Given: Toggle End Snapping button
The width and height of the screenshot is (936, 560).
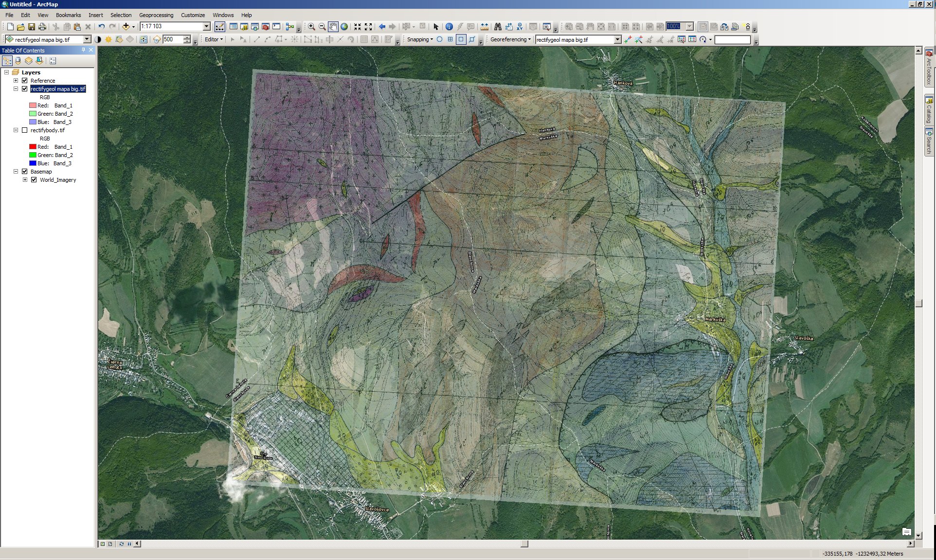Looking at the screenshot, I should [450, 39].
